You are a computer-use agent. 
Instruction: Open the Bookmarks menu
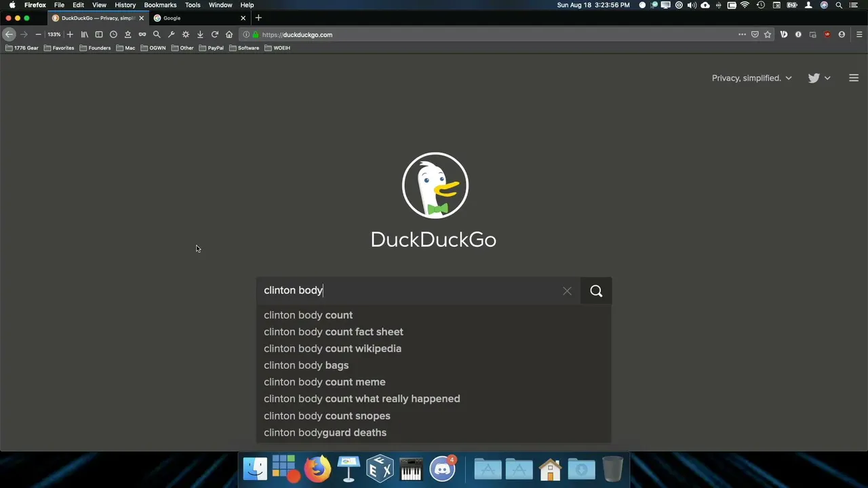point(160,5)
